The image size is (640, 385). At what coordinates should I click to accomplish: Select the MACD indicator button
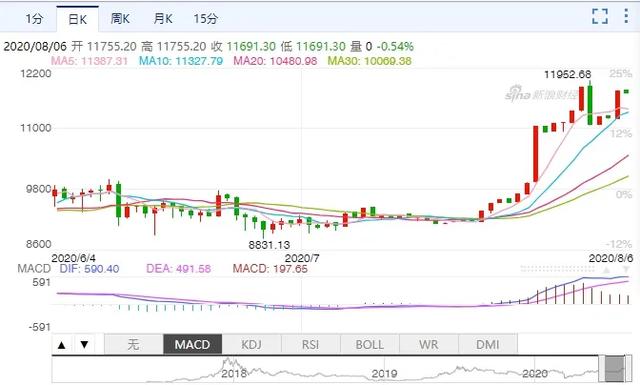[x=192, y=344]
